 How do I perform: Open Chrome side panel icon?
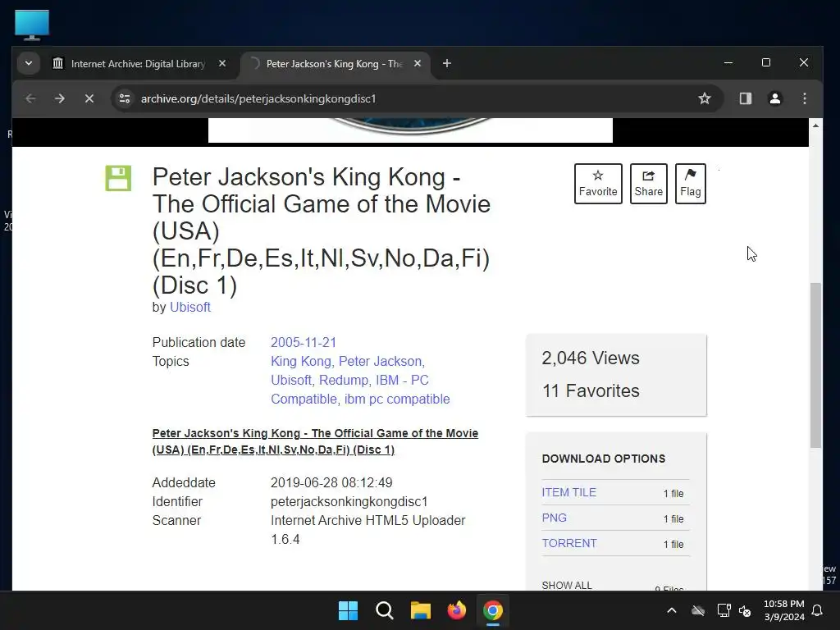pyautogui.click(x=745, y=98)
